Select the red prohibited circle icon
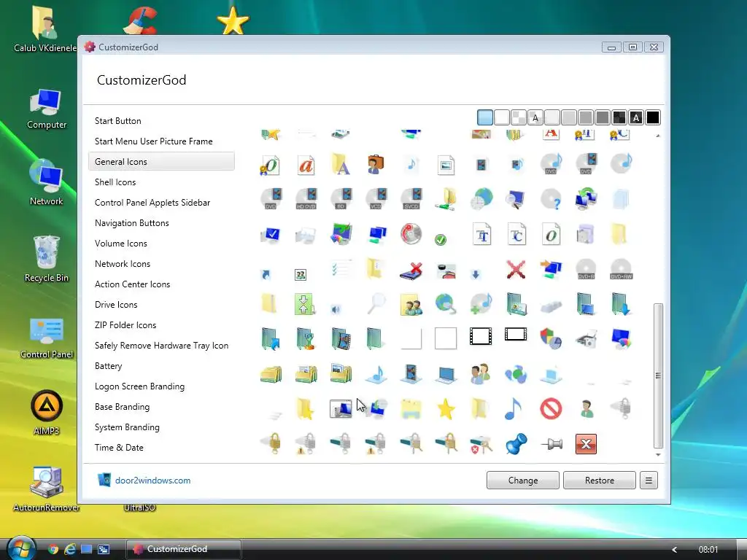 coord(551,409)
